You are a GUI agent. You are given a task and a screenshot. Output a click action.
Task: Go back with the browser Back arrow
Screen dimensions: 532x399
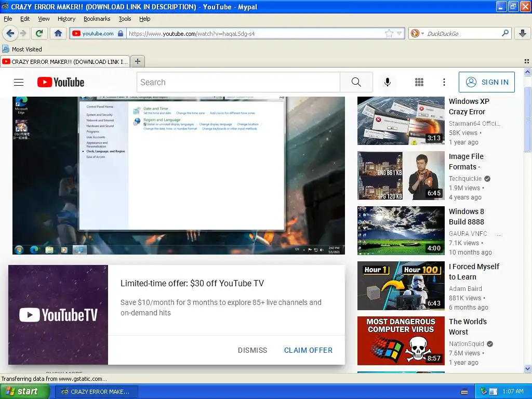pyautogui.click(x=10, y=33)
